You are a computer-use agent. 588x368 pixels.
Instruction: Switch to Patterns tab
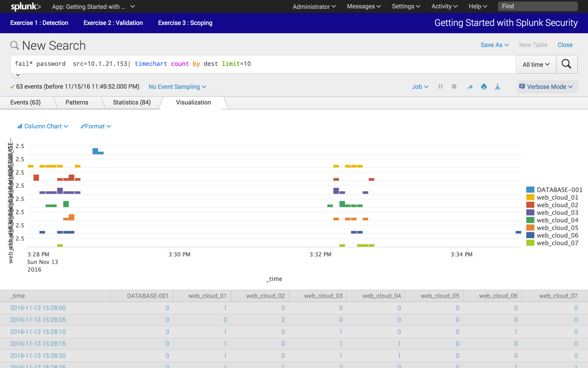(77, 102)
